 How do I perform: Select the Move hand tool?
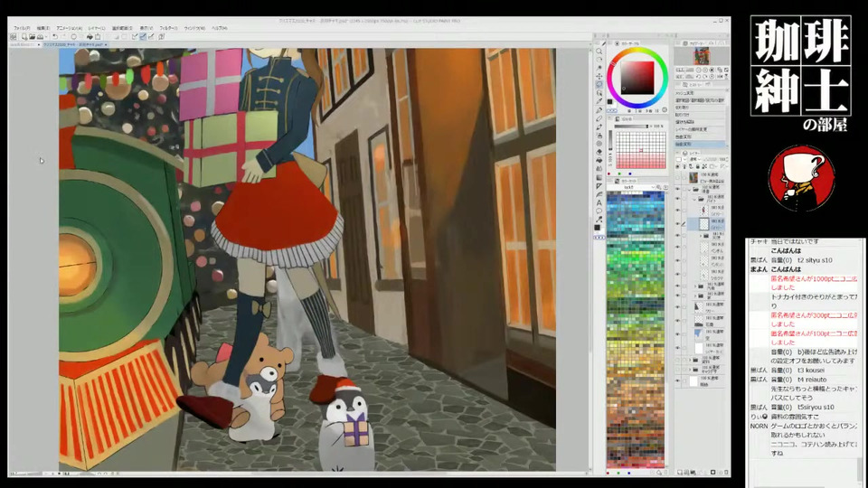point(599,60)
